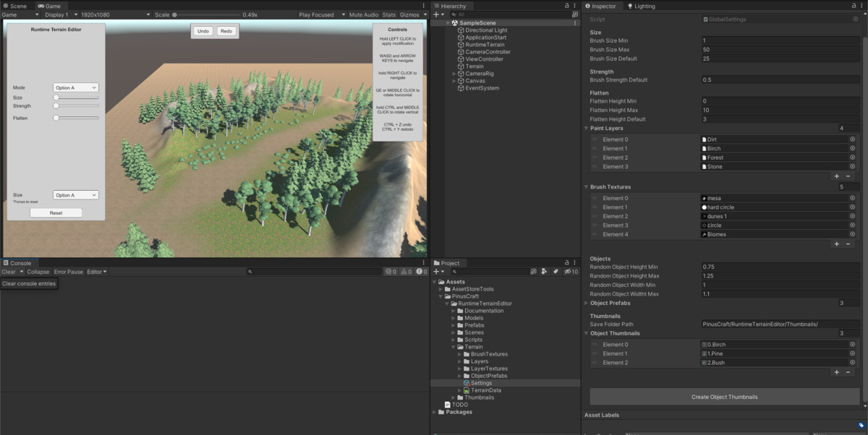The width and height of the screenshot is (868, 435).
Task: Click Reset button in terrain editor
Action: coord(56,213)
